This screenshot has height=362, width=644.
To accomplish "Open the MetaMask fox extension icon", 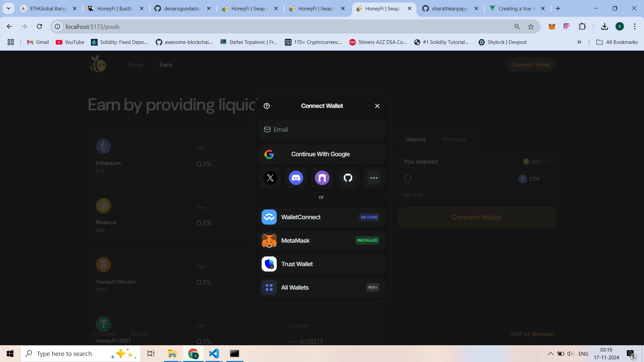I will coord(552,26).
